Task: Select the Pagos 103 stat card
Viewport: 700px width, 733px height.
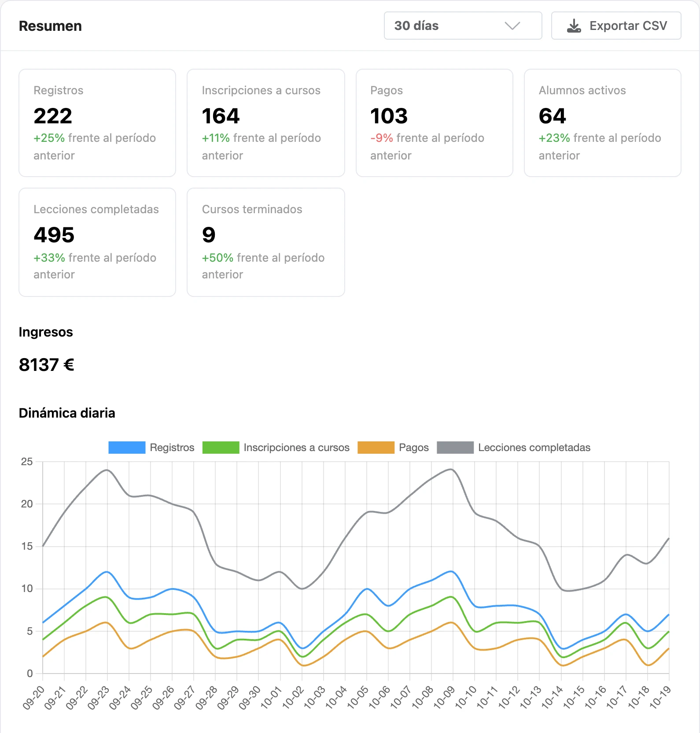Action: [x=435, y=123]
